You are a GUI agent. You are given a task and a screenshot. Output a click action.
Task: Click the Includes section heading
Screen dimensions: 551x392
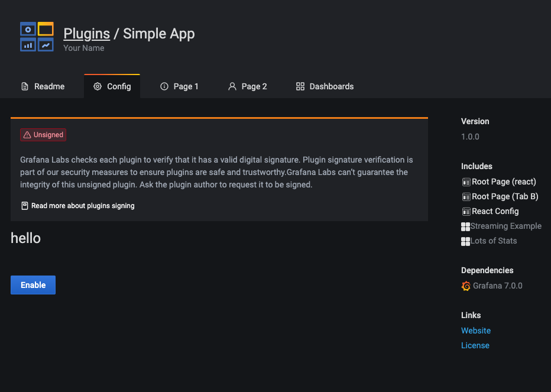[x=477, y=166]
